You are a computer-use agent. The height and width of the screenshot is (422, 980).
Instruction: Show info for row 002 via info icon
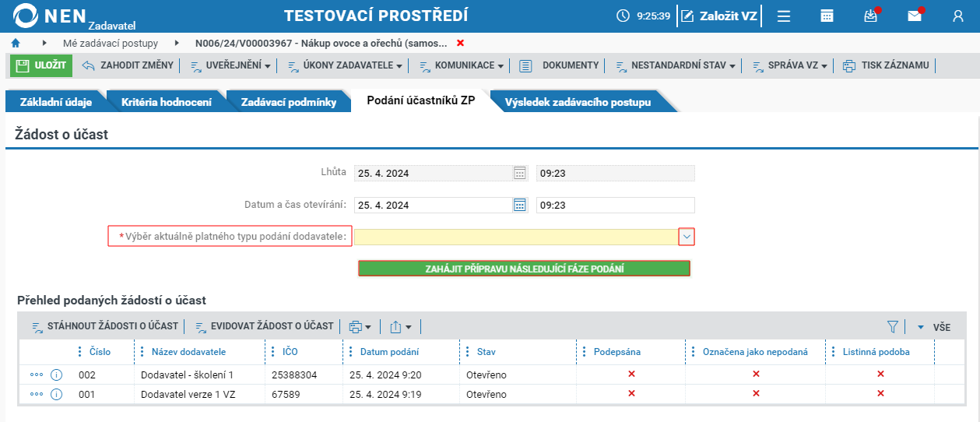point(56,375)
